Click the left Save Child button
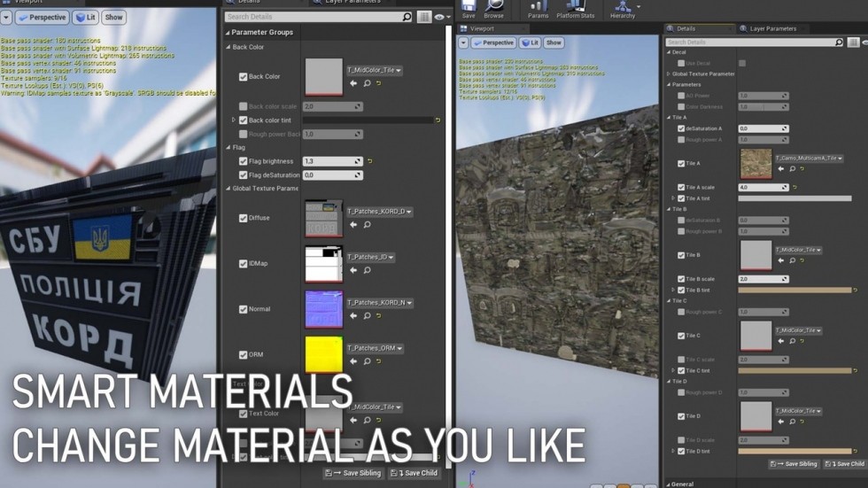Viewport: 868px width, 488px height. coord(415,473)
